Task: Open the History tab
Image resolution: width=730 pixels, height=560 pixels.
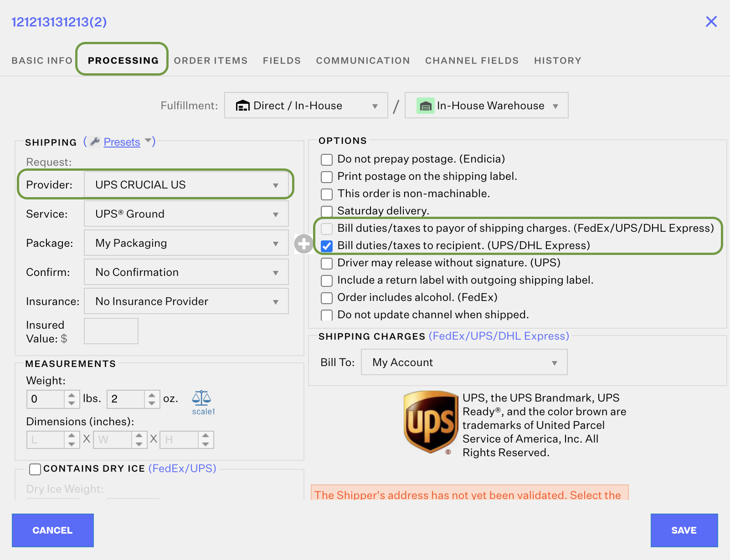Action: tap(558, 61)
